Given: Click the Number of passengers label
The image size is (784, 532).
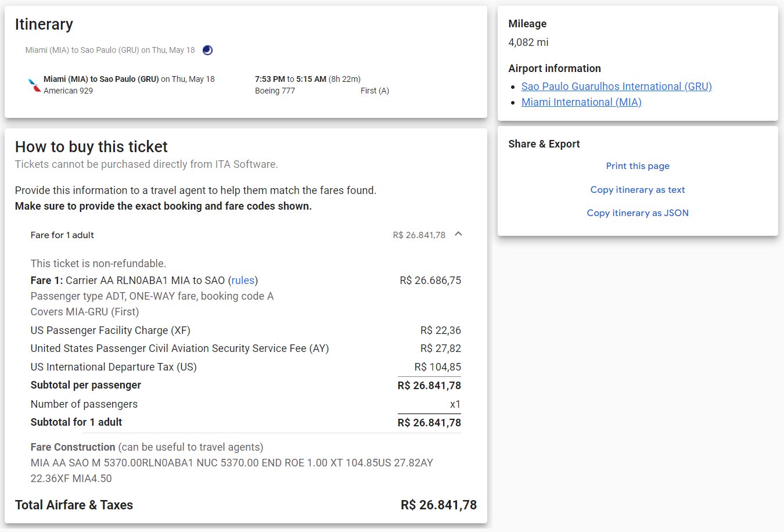Looking at the screenshot, I should click(x=84, y=404).
